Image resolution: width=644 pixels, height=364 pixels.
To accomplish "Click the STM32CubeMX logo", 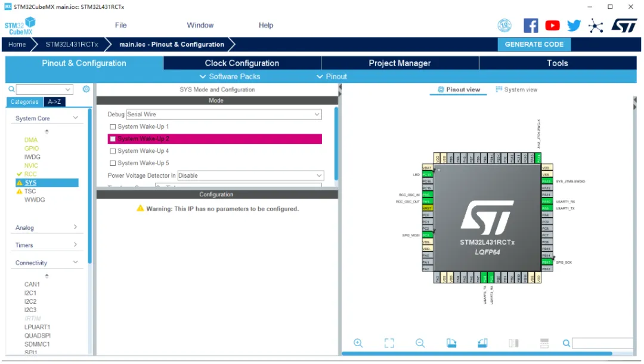I will tap(20, 26).
